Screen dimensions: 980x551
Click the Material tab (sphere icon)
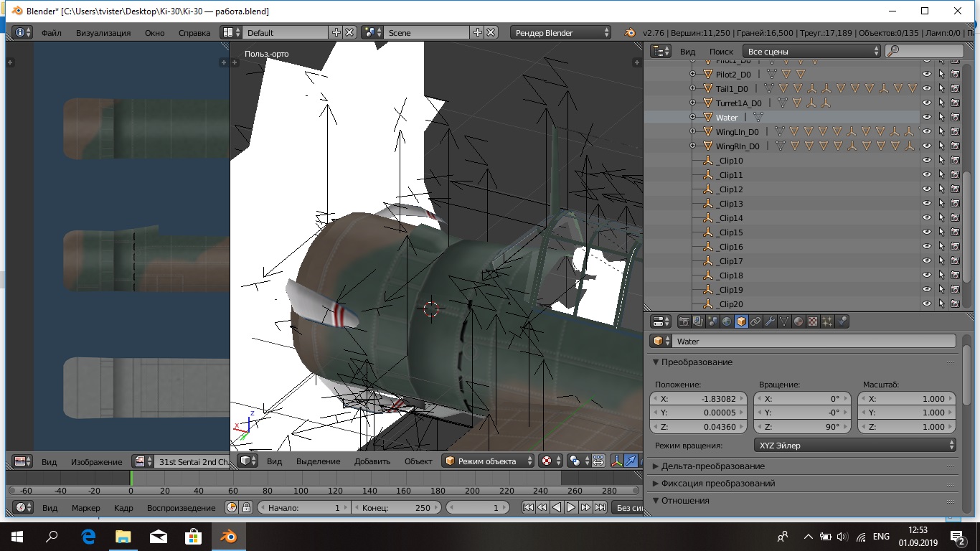[x=798, y=321]
